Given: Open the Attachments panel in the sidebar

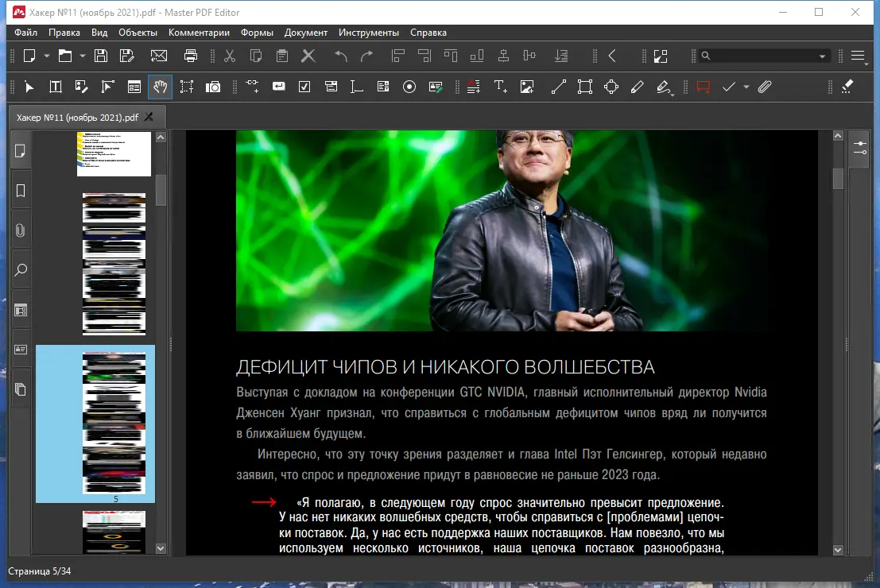Looking at the screenshot, I should pyautogui.click(x=21, y=230).
